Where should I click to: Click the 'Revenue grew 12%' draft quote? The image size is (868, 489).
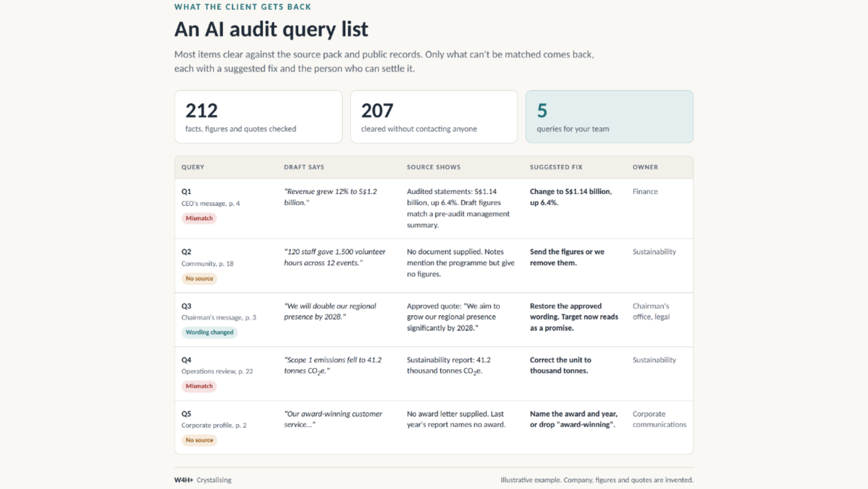point(330,197)
